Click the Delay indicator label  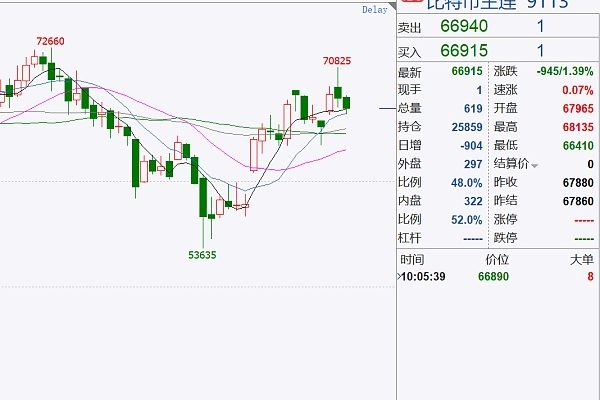375,10
